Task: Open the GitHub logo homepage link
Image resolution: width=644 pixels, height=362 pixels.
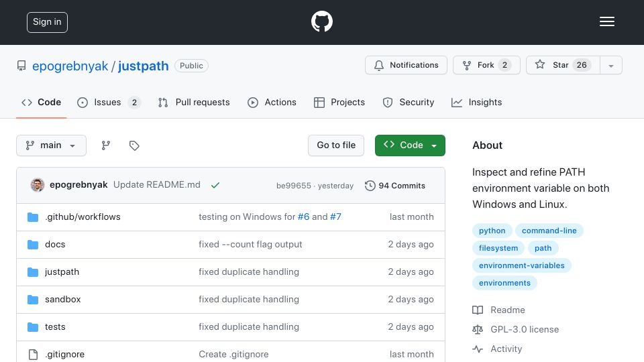Action: click(321, 21)
